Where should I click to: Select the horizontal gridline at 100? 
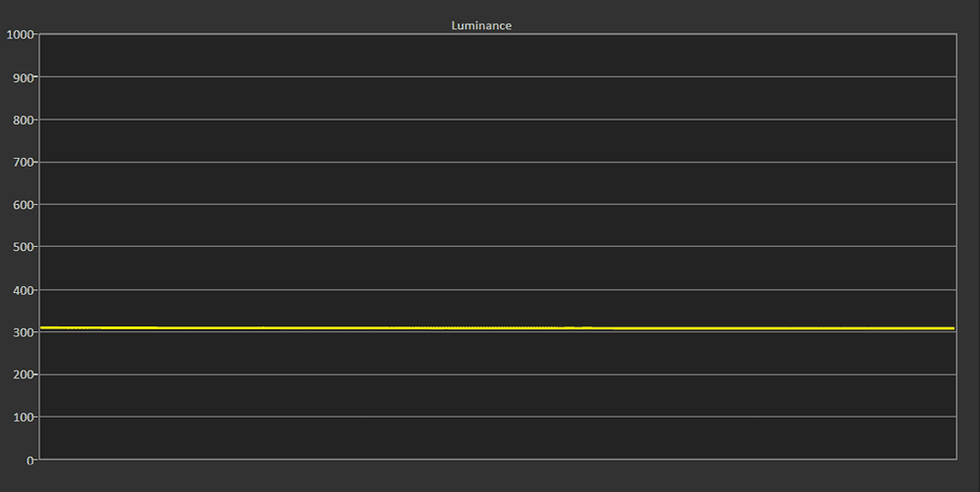(498, 417)
